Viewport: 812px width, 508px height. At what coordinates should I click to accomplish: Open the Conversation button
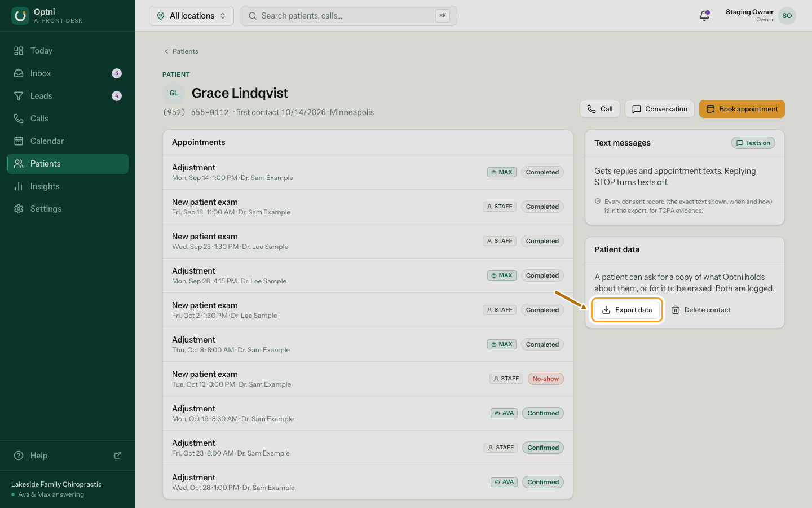pos(660,109)
